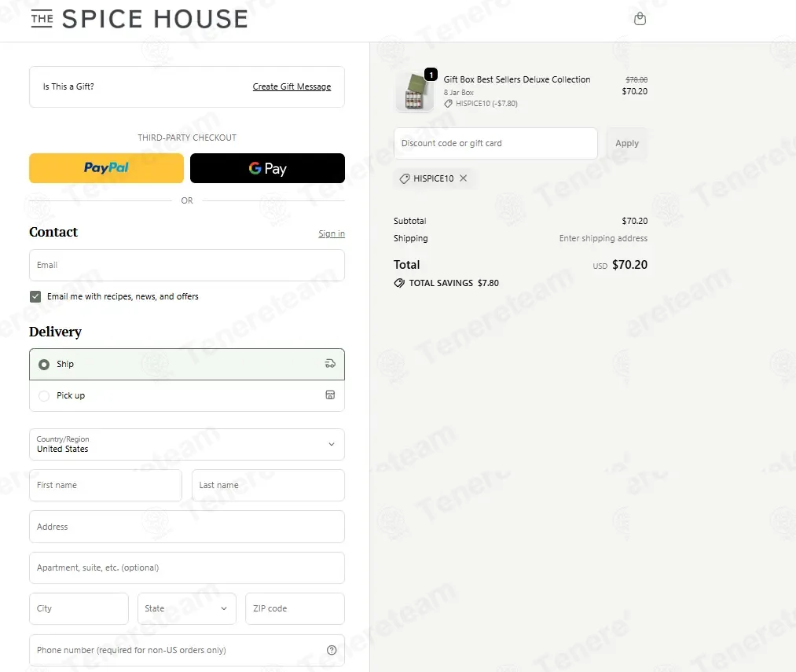
Task: Click the discount code or gift card field
Action: point(495,143)
